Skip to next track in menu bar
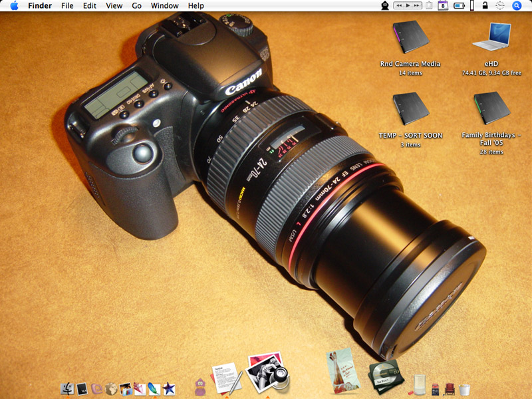This screenshot has width=532, height=399. click(416, 5)
